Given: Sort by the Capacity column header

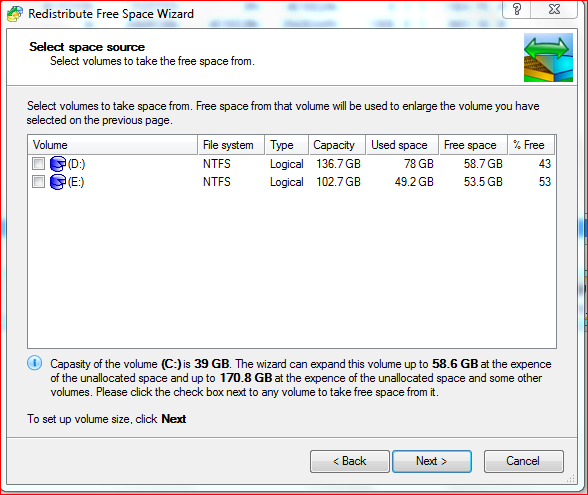Looking at the screenshot, I should click(x=337, y=145).
